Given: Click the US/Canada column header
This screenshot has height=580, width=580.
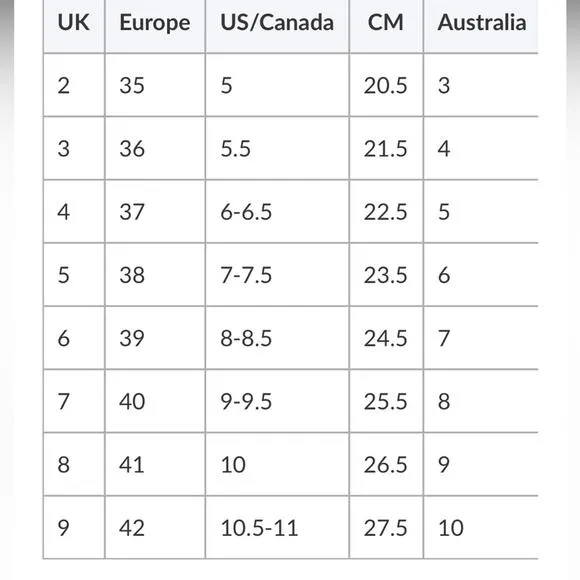Looking at the screenshot, I should [x=277, y=26].
